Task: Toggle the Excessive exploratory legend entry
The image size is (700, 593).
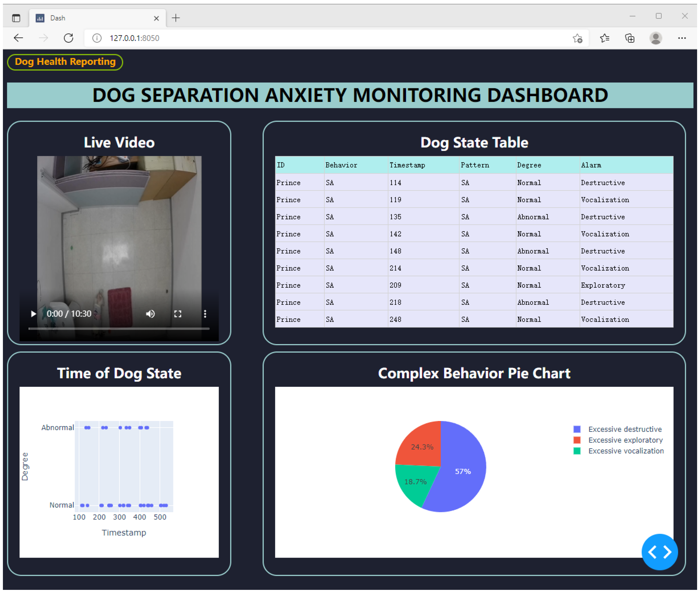Action: pos(625,440)
